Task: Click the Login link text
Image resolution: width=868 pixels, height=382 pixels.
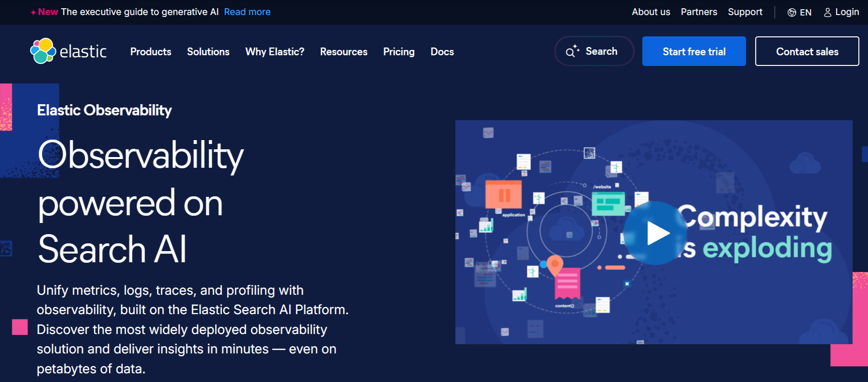Action: point(847,12)
